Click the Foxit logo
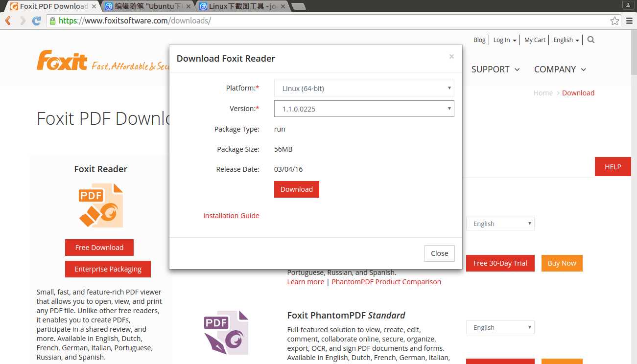This screenshot has height=364, width=637. (x=62, y=60)
